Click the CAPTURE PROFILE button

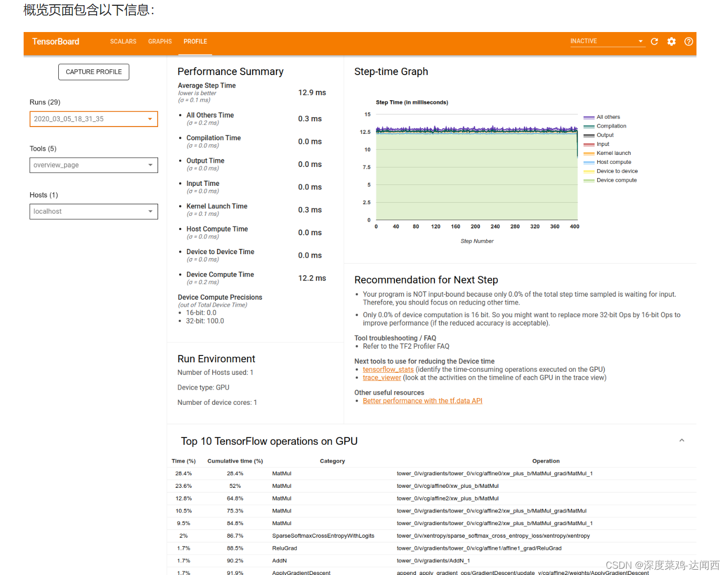[x=93, y=72]
